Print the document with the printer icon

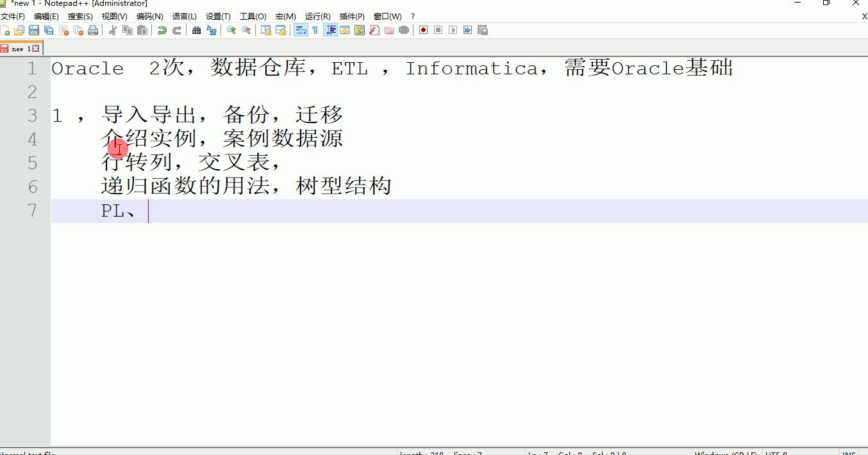click(93, 30)
